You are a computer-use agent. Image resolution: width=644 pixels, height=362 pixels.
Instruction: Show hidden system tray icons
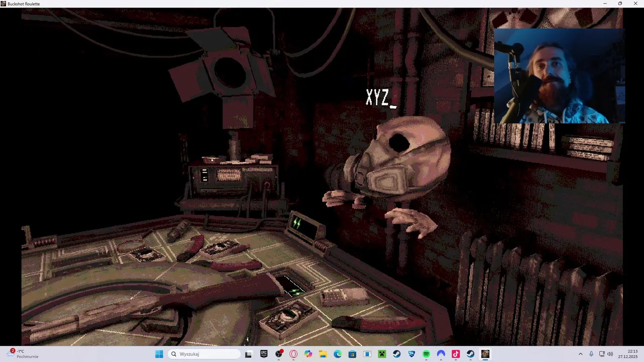point(580,354)
